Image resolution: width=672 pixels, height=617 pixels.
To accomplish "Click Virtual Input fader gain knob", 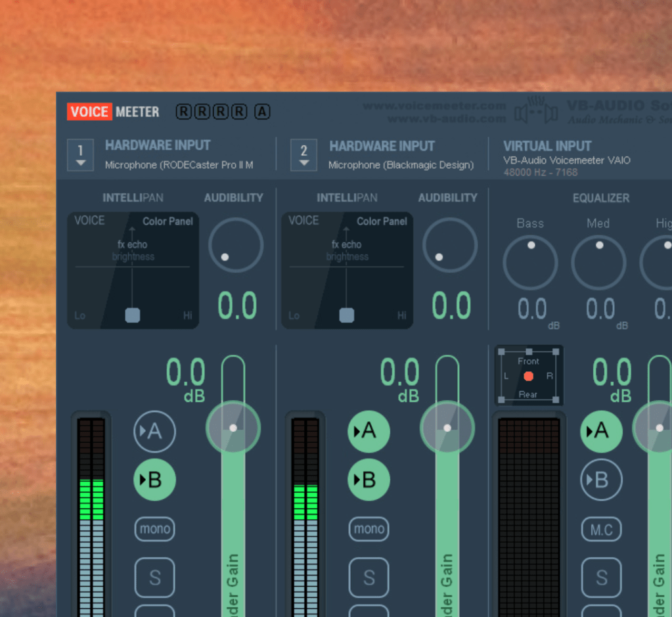I will tap(653, 428).
